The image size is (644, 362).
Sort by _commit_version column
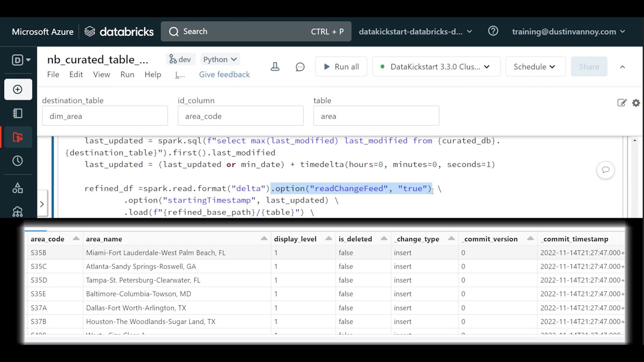coord(530,238)
